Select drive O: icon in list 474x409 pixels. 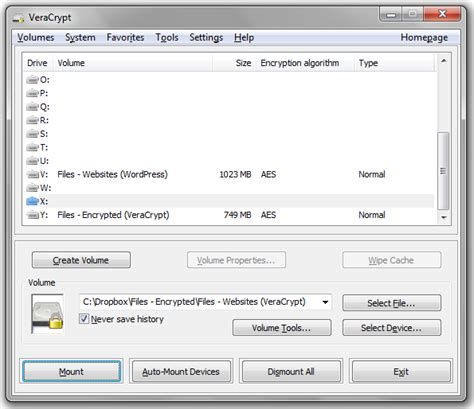tap(32, 80)
